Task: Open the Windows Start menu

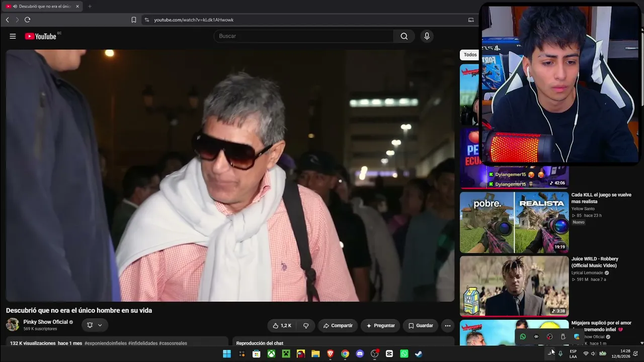Action: tap(227, 354)
